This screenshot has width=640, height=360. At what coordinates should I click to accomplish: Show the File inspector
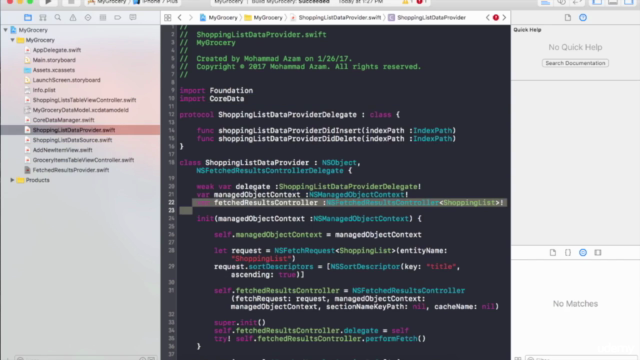(568, 18)
